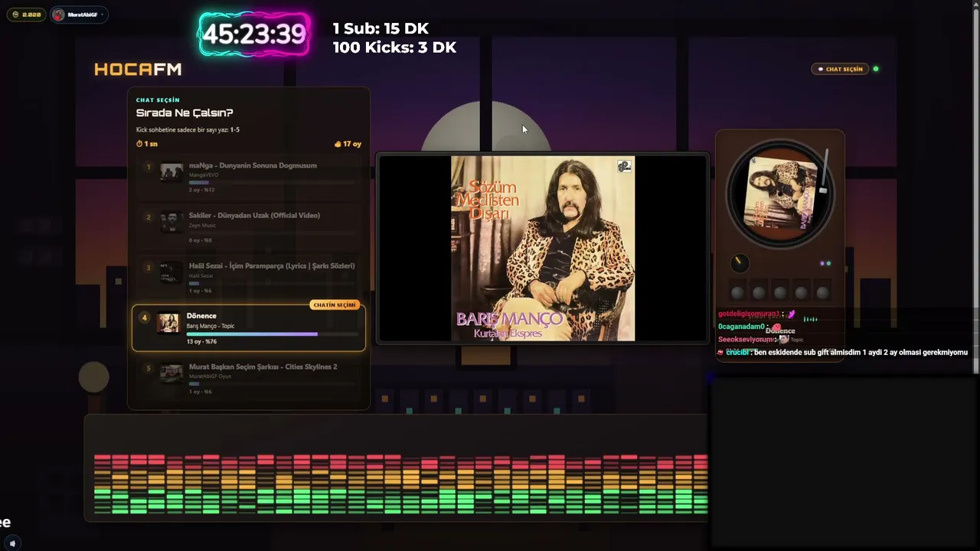Click the Dönence vote progress bar
The image size is (980, 551).
(x=272, y=334)
